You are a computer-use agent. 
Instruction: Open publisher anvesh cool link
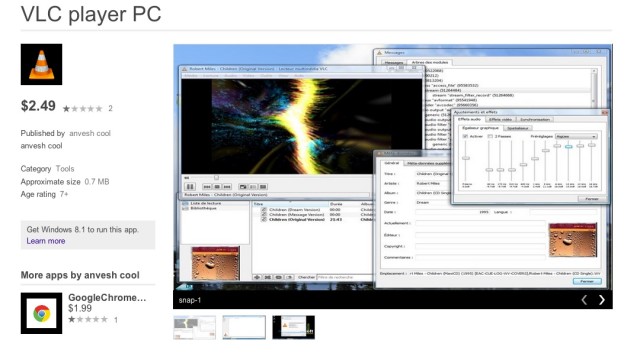tap(90, 133)
